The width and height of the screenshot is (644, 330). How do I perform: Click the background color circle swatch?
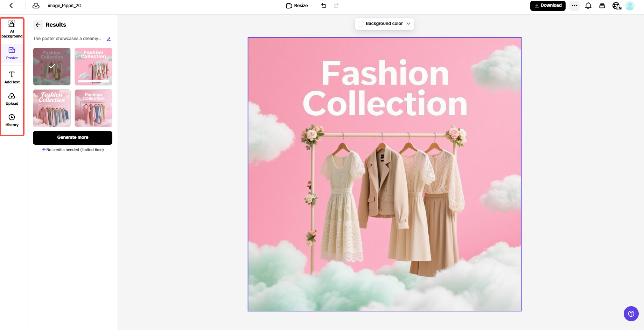tap(361, 24)
